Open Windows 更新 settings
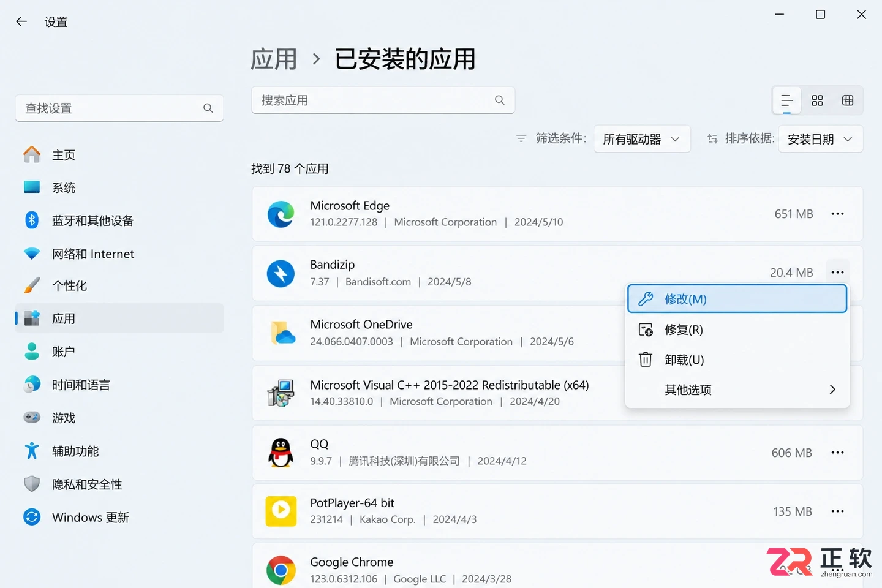 (119, 518)
